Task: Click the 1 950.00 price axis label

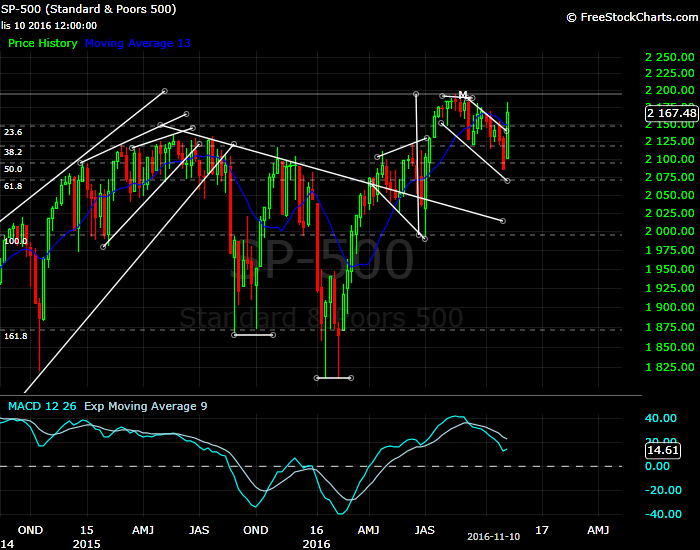Action: [670, 269]
